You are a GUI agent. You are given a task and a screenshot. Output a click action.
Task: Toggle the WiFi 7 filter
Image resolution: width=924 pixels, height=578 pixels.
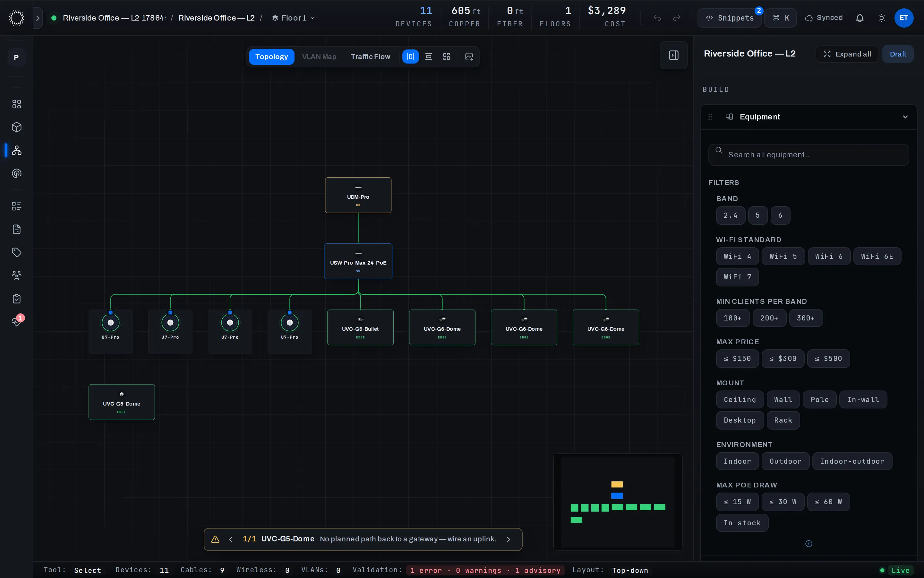click(737, 277)
